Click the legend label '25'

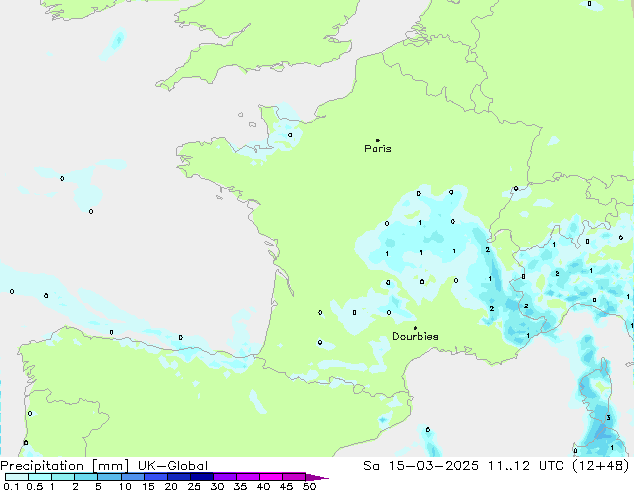pos(194,486)
